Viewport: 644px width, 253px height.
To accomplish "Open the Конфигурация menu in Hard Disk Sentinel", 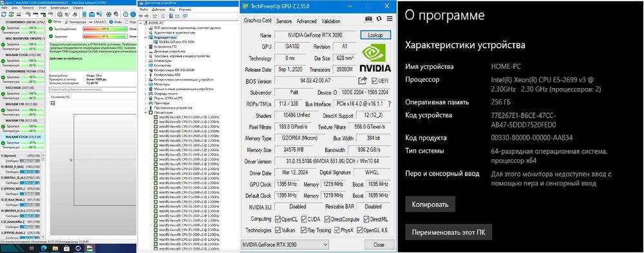I will [x=59, y=8].
